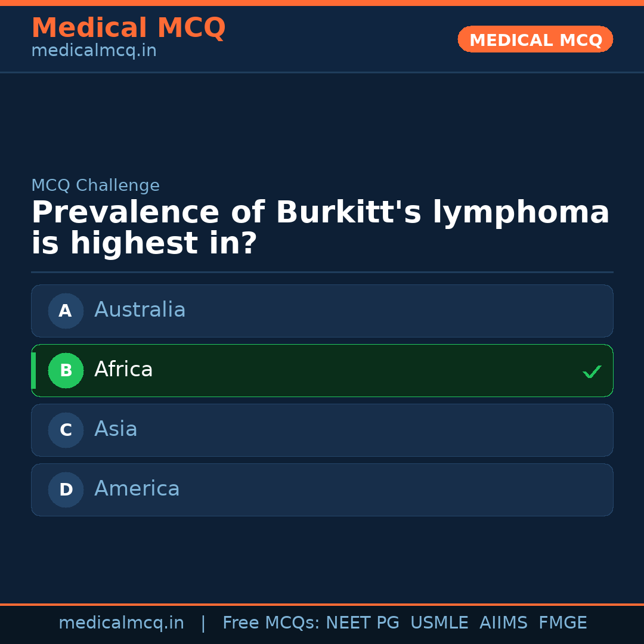Click the Free MCQs footer label
This screenshot has width=644, height=644.
pos(271,623)
